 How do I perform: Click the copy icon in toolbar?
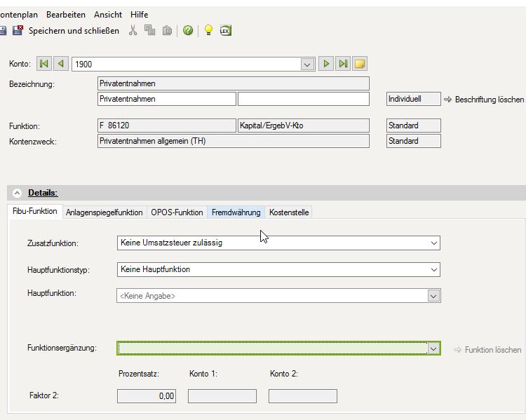coord(149,30)
